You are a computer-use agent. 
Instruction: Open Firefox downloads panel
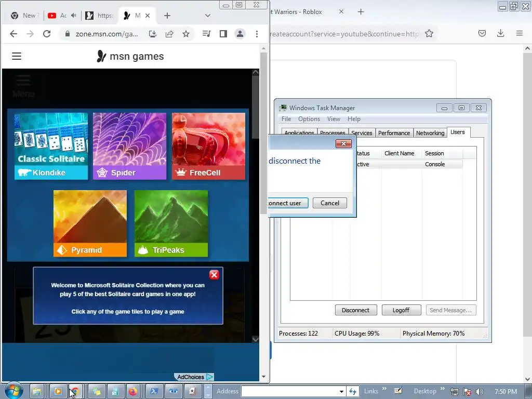coord(500,33)
